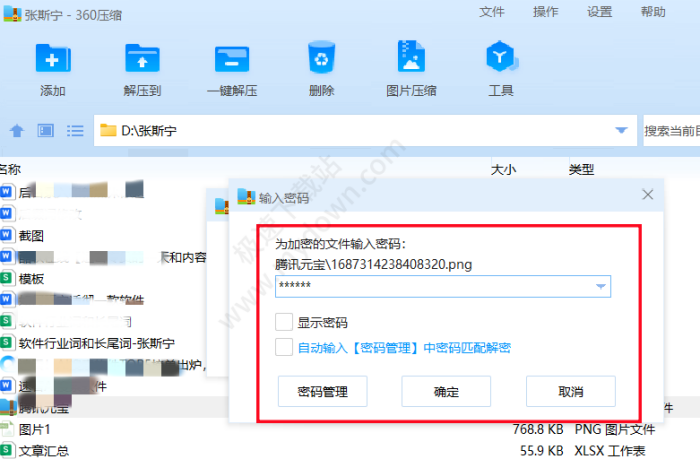The image size is (700, 459).
Task: Click icon beside 文章汇总 file
Action: tap(6, 450)
